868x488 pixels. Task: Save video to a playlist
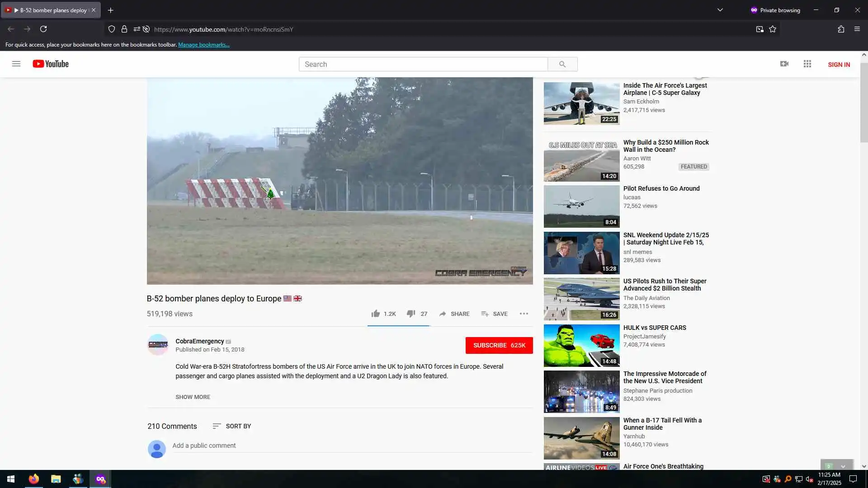494,314
